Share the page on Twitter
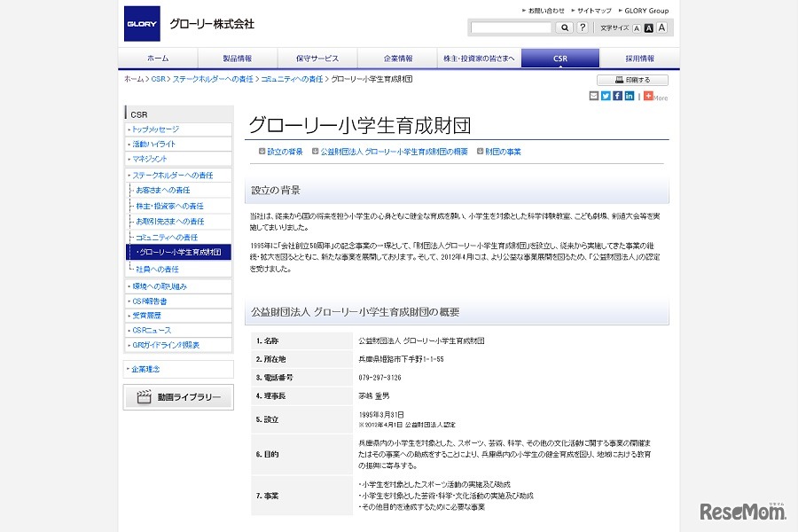798x532 pixels. (x=606, y=96)
